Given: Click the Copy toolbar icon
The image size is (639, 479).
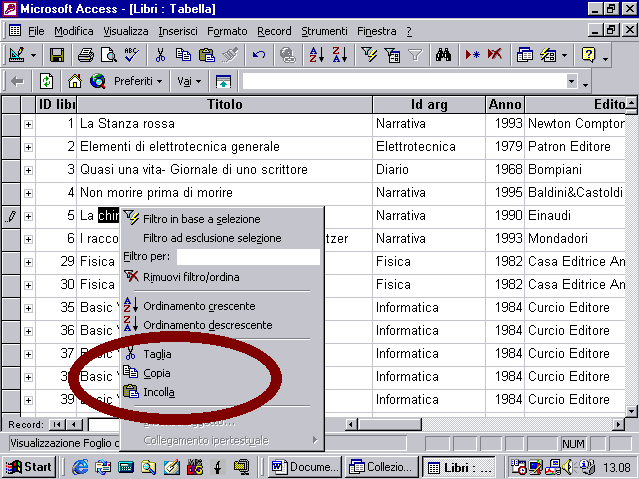Looking at the screenshot, I should [183, 55].
